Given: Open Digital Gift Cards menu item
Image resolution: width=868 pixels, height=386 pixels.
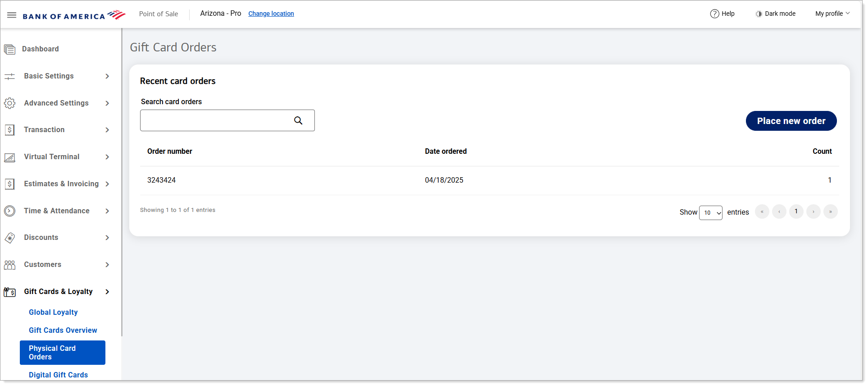Looking at the screenshot, I should 58,375.
